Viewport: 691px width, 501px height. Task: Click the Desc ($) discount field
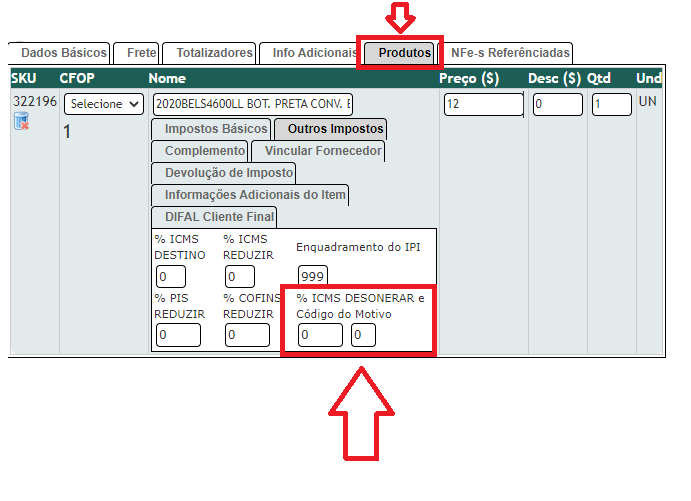[558, 104]
